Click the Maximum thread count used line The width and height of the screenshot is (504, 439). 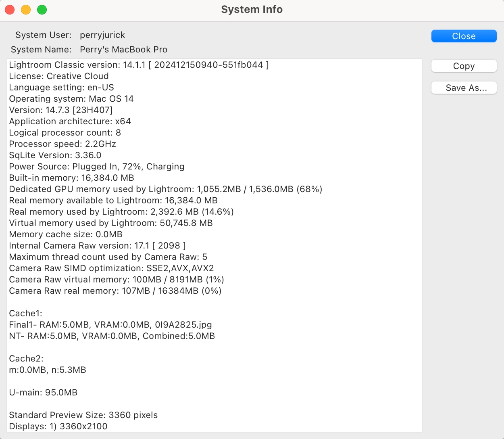coord(108,257)
